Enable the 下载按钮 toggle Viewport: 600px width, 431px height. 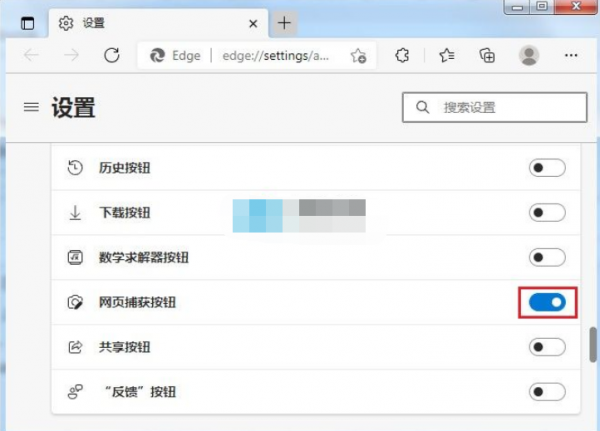coord(547,212)
